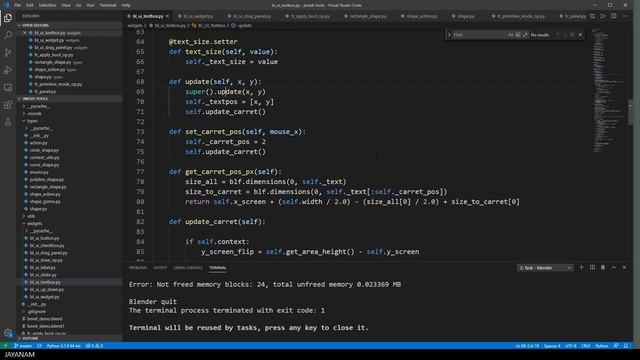Open the Source Control view
640x360 pixels.
pos(8,53)
